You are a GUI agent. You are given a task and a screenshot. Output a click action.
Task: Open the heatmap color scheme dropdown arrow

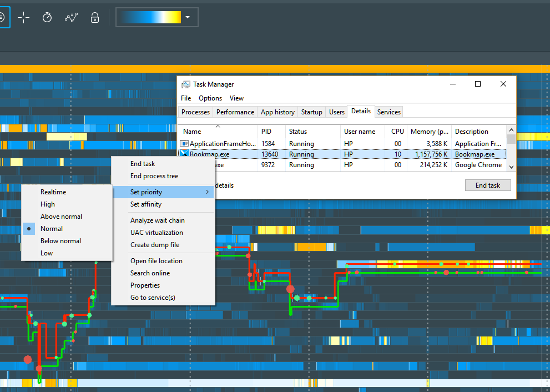[x=188, y=18]
